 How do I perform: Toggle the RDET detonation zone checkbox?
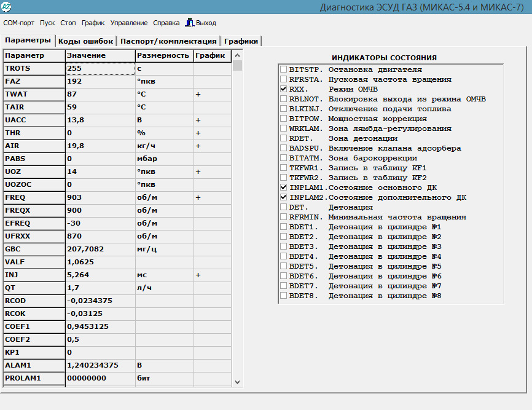click(x=284, y=138)
